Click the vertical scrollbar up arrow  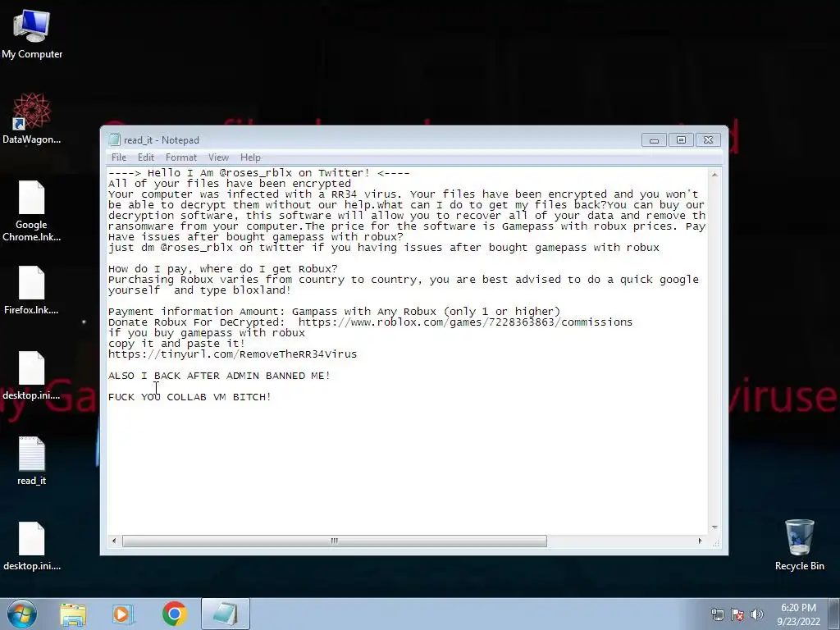[x=714, y=175]
